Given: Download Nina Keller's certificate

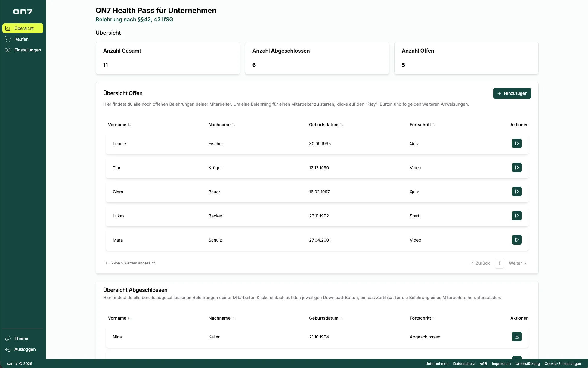Looking at the screenshot, I should [x=517, y=337].
